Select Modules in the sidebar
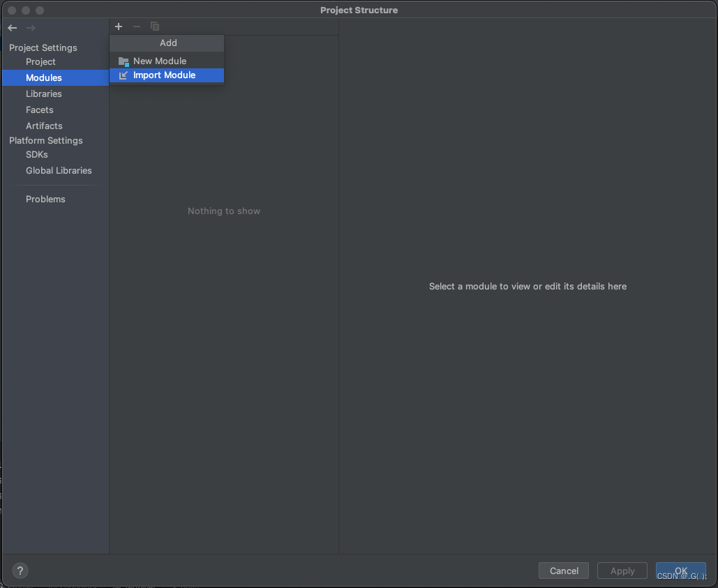The width and height of the screenshot is (718, 588). click(x=55, y=78)
